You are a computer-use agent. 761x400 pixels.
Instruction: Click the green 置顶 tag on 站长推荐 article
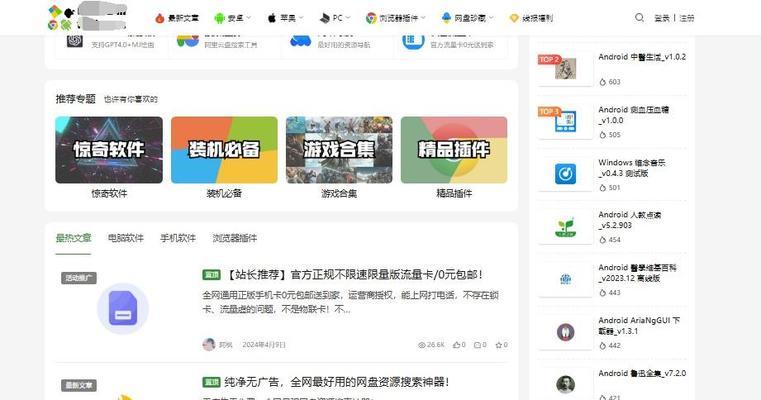[211, 275]
